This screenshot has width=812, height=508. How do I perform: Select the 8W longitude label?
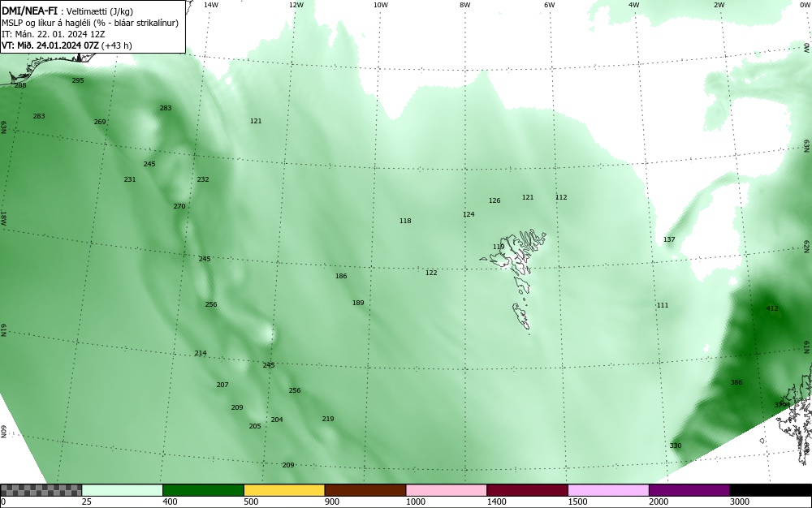[x=465, y=5]
